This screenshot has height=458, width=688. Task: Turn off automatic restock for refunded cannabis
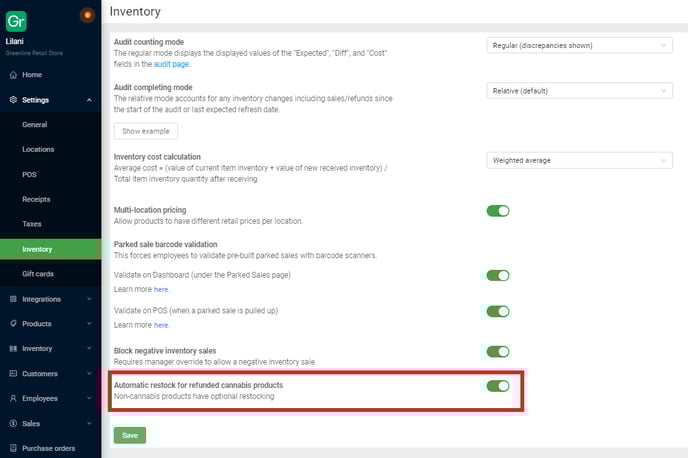pyautogui.click(x=497, y=386)
